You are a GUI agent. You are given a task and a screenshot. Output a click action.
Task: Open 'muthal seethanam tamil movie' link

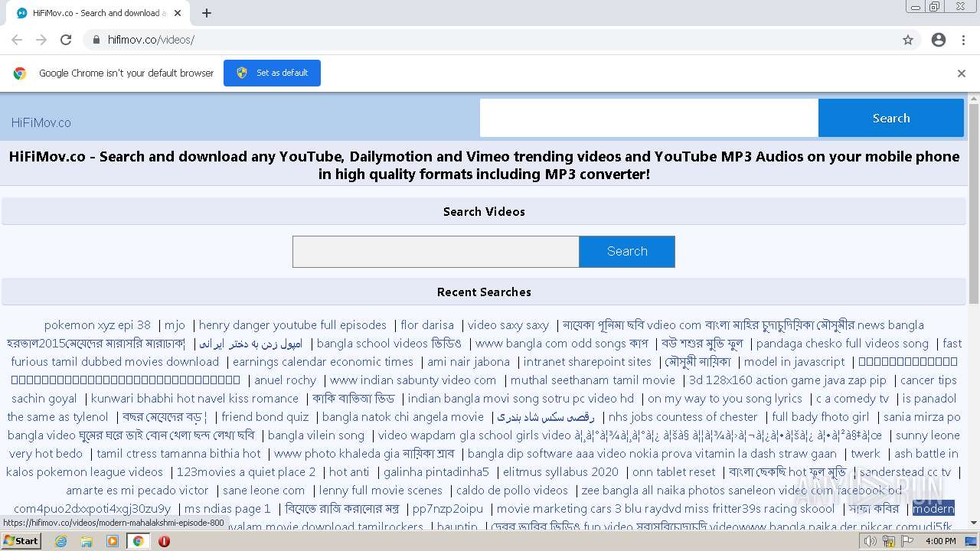tap(593, 380)
